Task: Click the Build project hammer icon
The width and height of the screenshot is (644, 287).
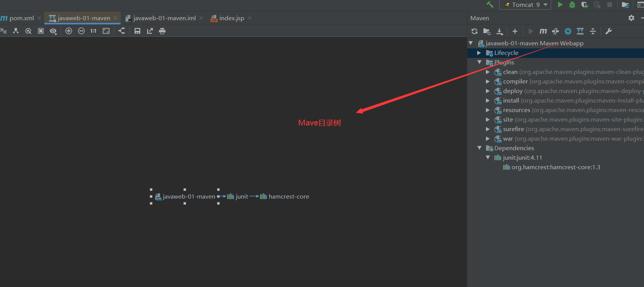Action: pos(490,5)
